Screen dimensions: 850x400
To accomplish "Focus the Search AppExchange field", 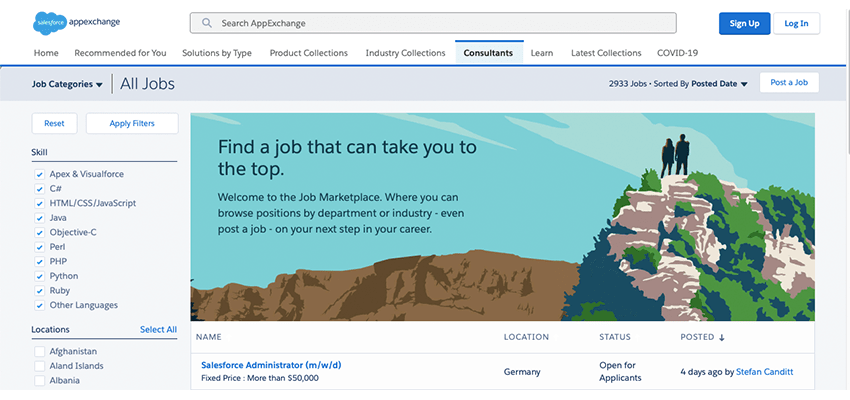I will pos(433,23).
